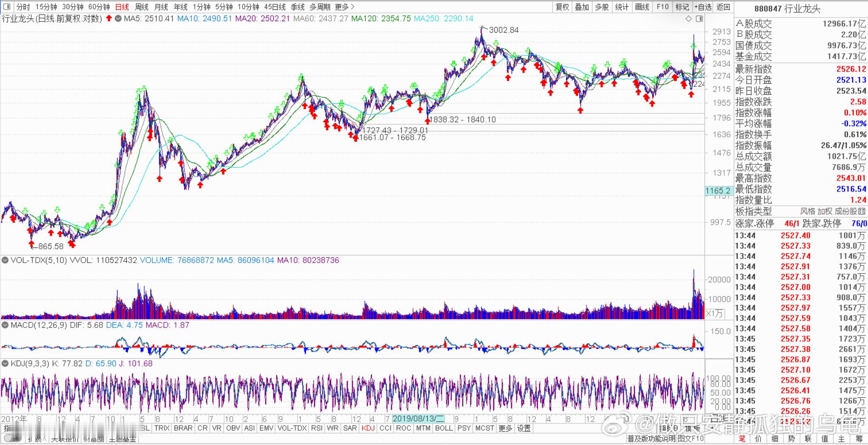The height and width of the screenshot is (445, 868).
Task: Switch to 45日线 period
Action: click(275, 7)
